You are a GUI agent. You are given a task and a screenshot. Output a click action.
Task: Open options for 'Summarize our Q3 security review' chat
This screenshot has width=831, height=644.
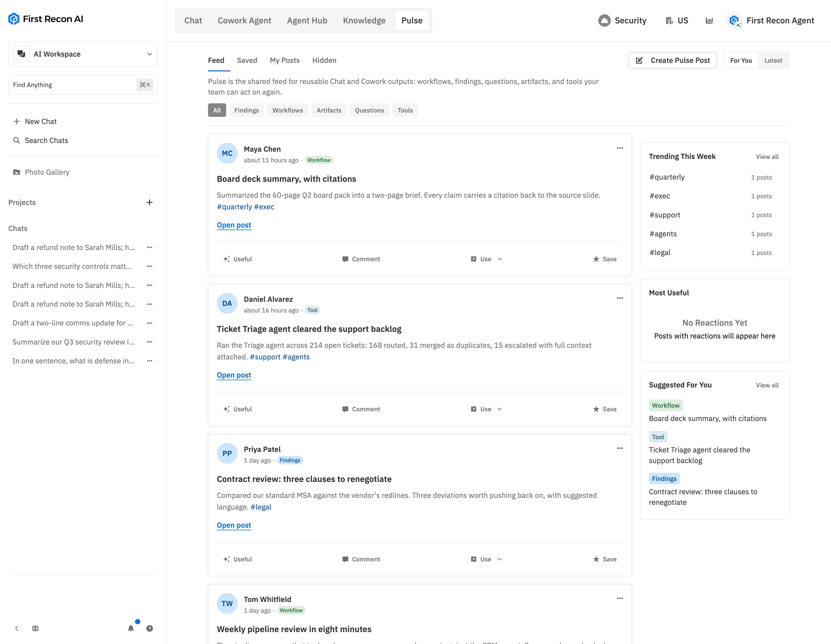tap(150, 342)
